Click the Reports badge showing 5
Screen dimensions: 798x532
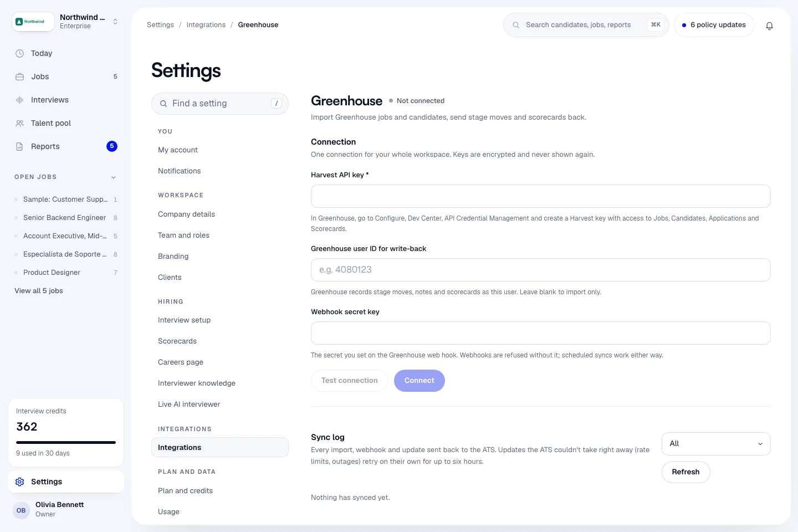pyautogui.click(x=112, y=146)
